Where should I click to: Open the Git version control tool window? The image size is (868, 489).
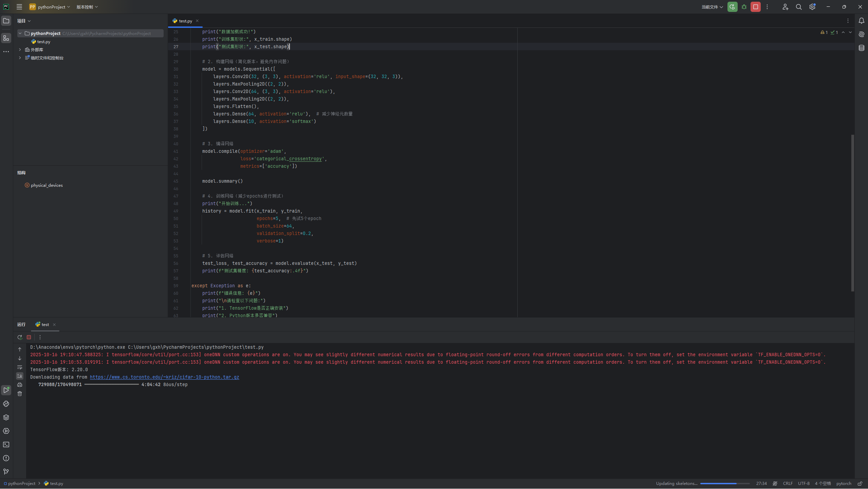coord(6,472)
